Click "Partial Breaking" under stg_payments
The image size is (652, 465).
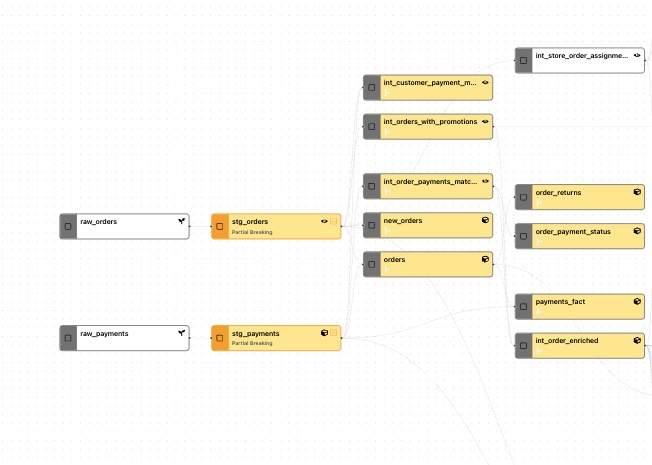(x=252, y=343)
